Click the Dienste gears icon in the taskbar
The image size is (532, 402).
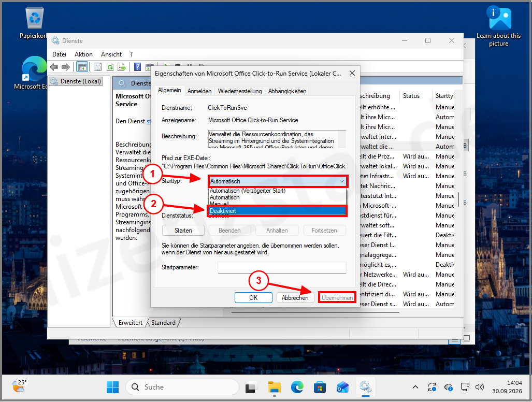pyautogui.click(x=365, y=387)
